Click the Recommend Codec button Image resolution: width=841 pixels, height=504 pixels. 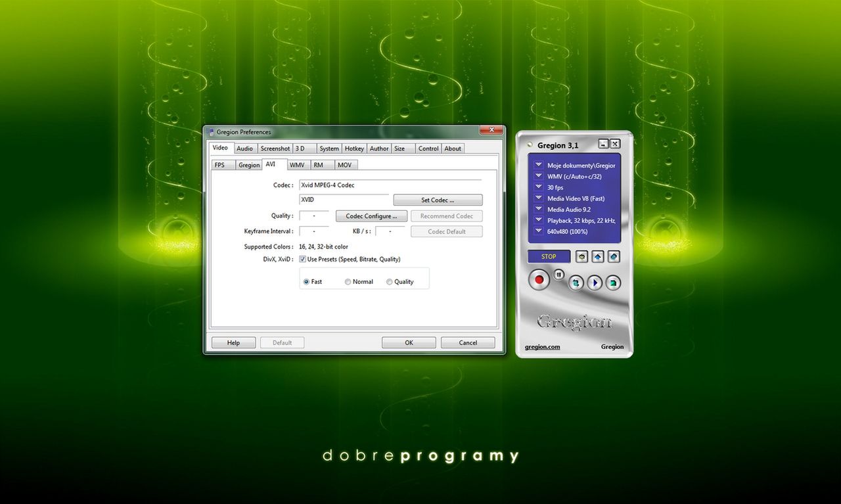coord(447,216)
